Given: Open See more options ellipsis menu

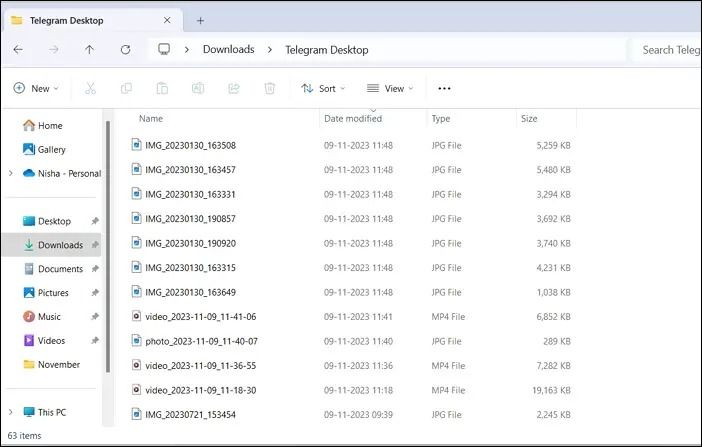Looking at the screenshot, I should 444,88.
